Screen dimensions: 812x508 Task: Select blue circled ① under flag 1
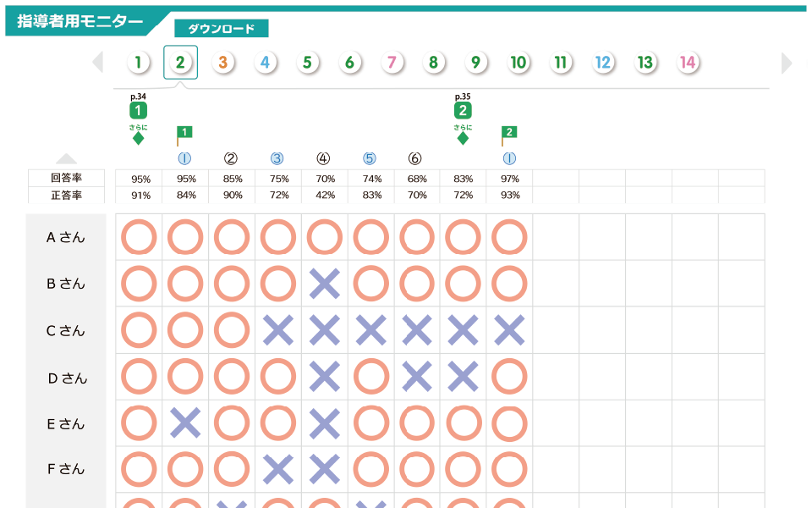(185, 158)
